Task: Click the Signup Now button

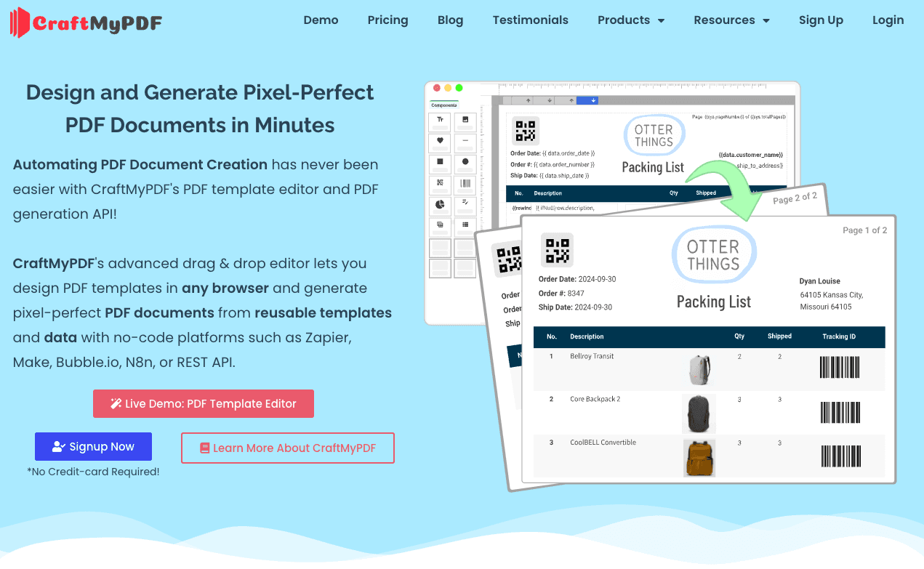Action: 93,446
